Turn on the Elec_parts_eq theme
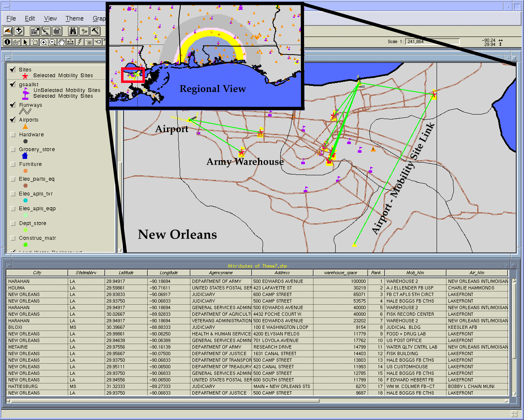 [13, 179]
